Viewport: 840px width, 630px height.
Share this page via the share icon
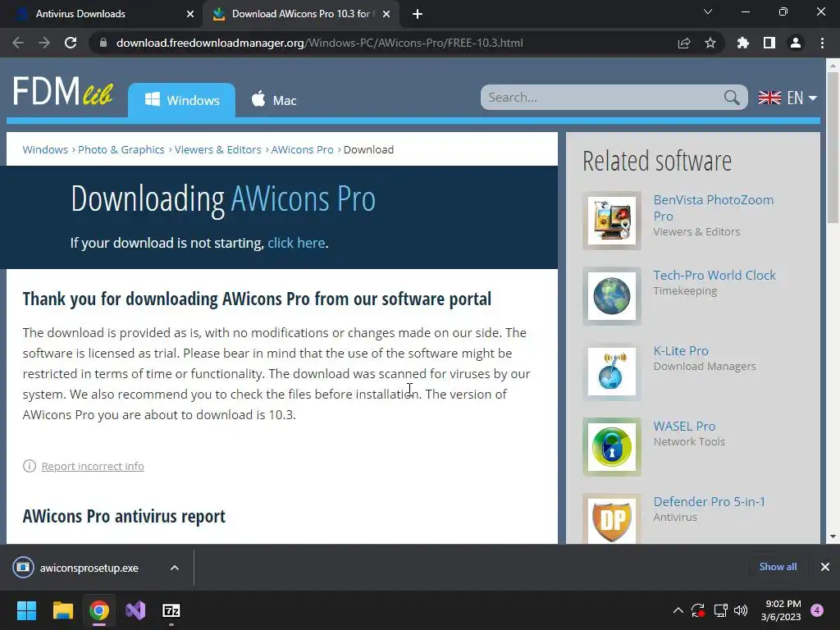click(x=684, y=43)
